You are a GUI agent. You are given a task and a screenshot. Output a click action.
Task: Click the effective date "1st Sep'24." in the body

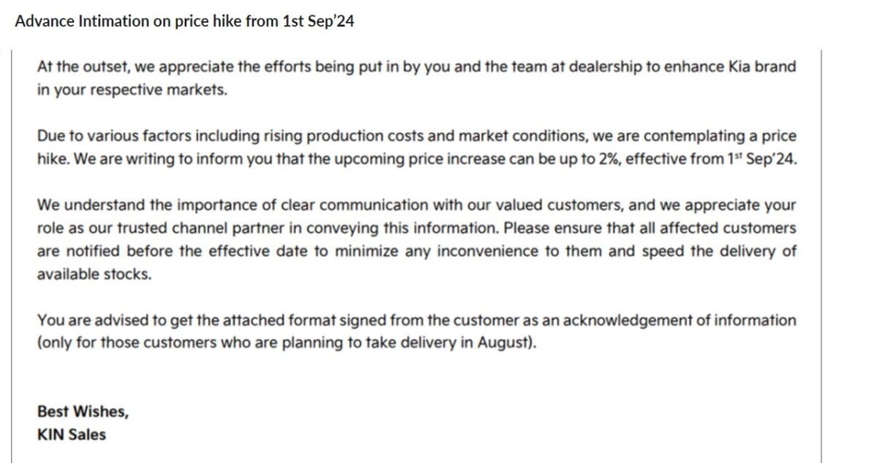point(762,160)
